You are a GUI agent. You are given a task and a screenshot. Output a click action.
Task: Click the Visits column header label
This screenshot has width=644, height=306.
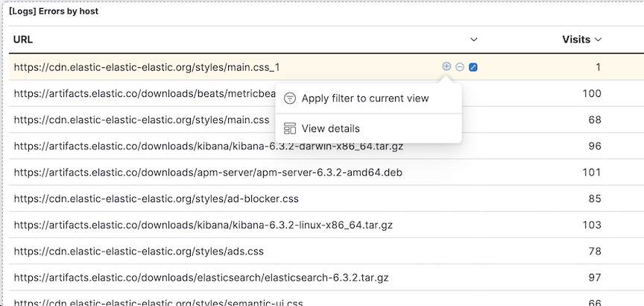click(575, 40)
